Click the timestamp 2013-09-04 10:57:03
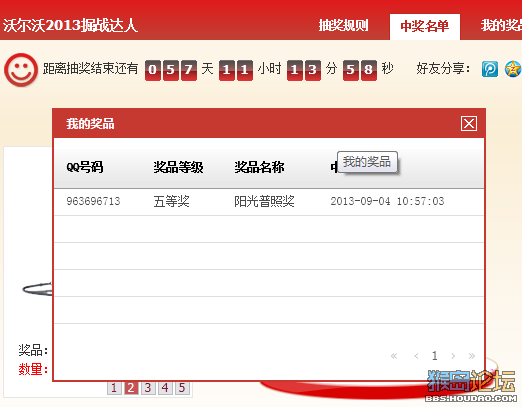Image resolution: width=522 pixels, height=407 pixels. click(387, 201)
